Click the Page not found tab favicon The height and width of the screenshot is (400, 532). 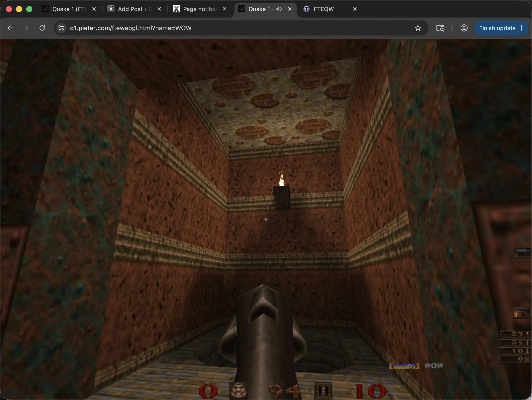pos(176,9)
